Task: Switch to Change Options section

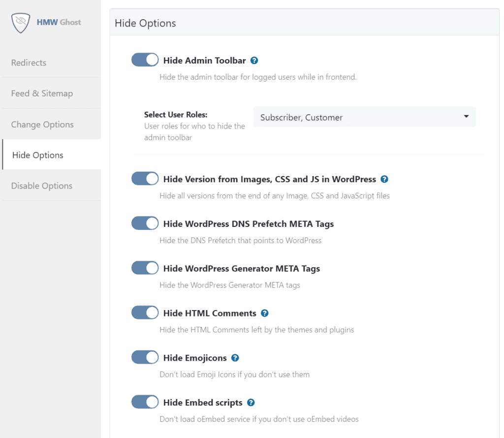Action: click(42, 125)
